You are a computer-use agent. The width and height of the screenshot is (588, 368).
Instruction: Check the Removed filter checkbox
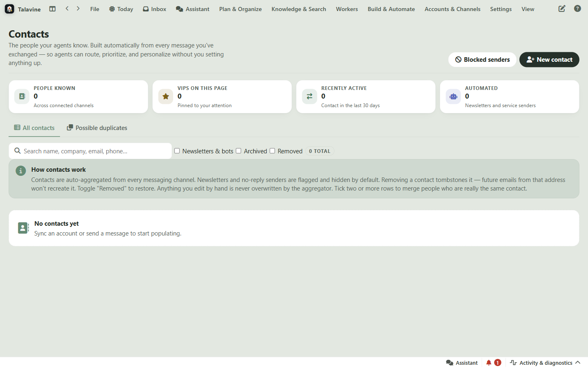point(272,151)
